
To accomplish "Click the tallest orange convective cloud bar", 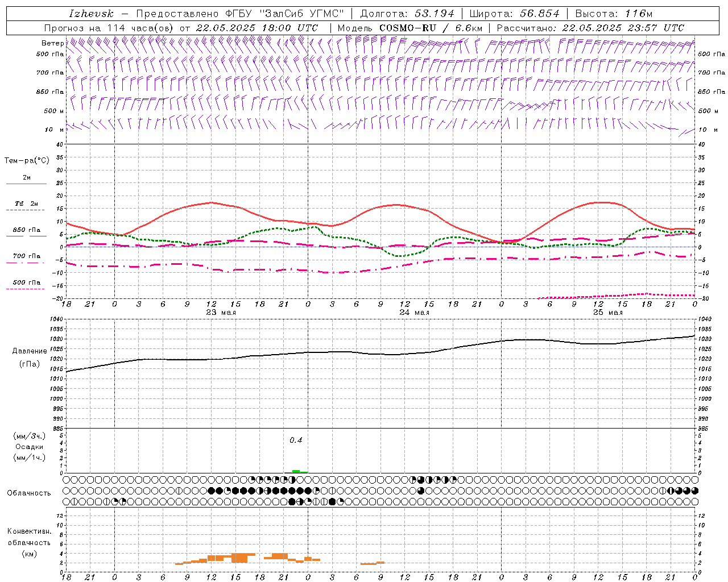I will tap(239, 558).
